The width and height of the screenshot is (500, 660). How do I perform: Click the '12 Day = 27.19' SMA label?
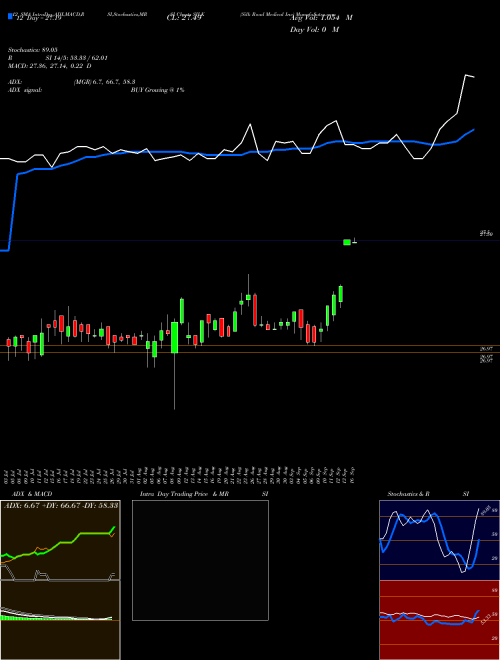coord(37,18)
